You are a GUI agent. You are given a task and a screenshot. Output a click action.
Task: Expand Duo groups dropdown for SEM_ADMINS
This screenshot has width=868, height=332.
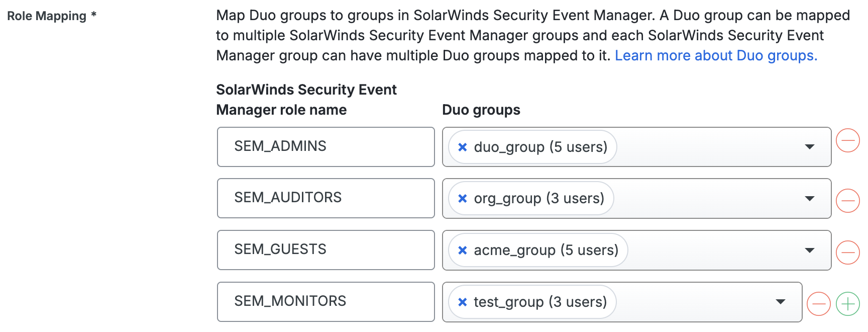tap(809, 147)
